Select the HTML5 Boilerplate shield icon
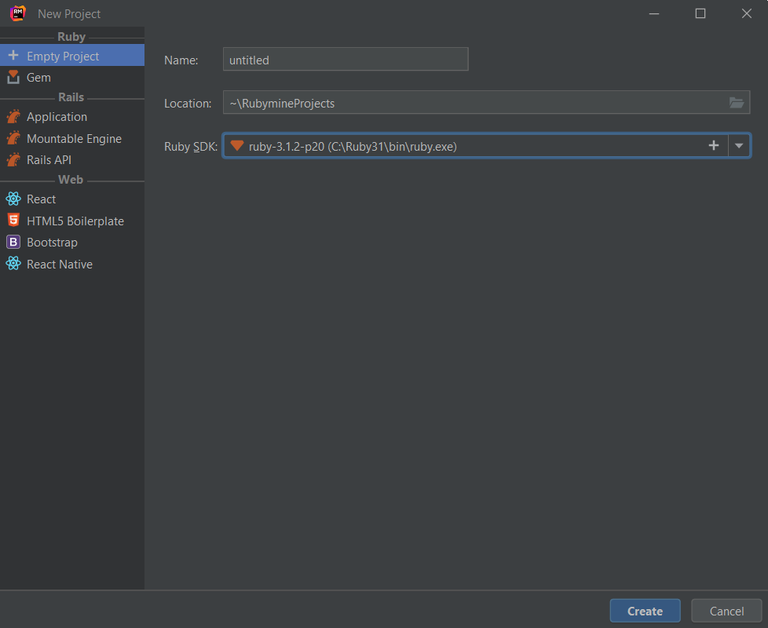 (14, 220)
